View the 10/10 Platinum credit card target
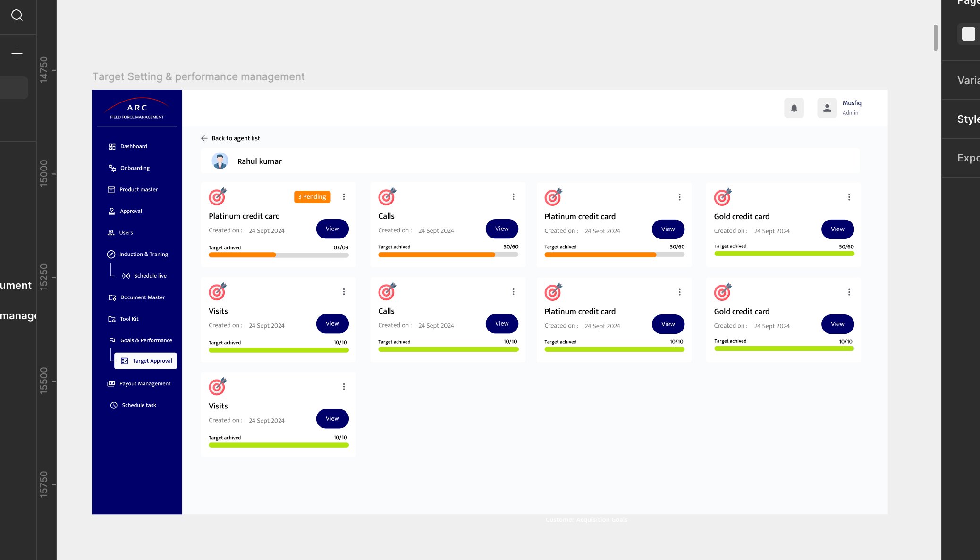Screen dimensions: 980x560 668,324
